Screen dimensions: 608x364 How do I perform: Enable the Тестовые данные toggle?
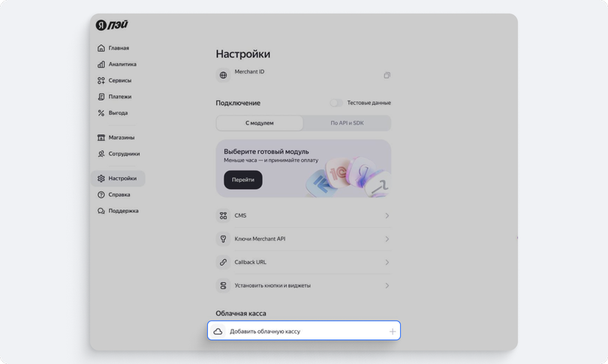click(336, 103)
